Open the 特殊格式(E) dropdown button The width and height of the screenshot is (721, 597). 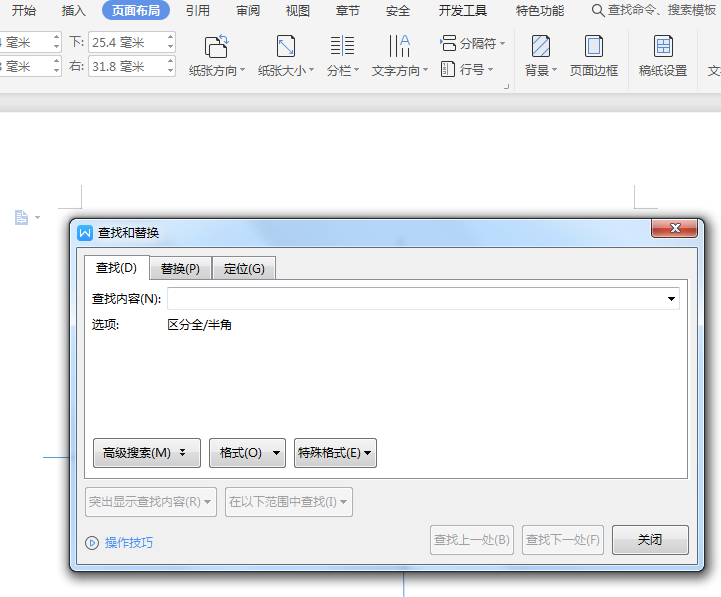pos(335,453)
